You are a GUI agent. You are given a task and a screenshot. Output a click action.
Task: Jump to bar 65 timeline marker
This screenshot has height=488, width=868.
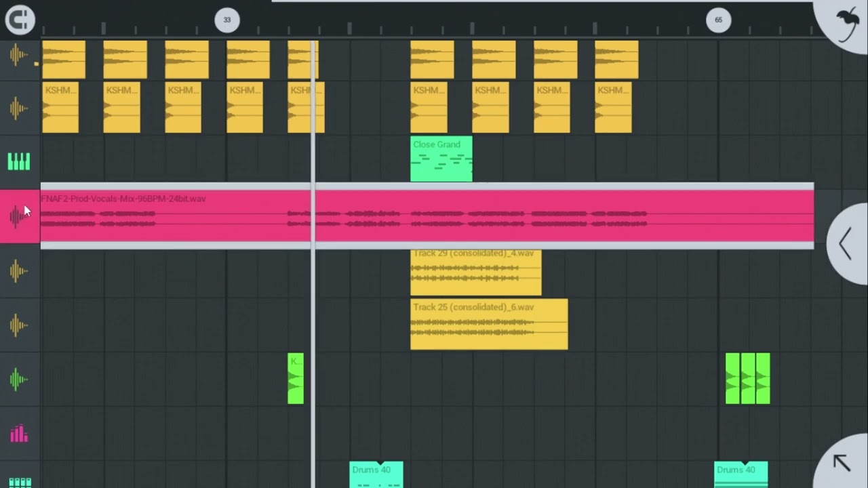(x=718, y=20)
